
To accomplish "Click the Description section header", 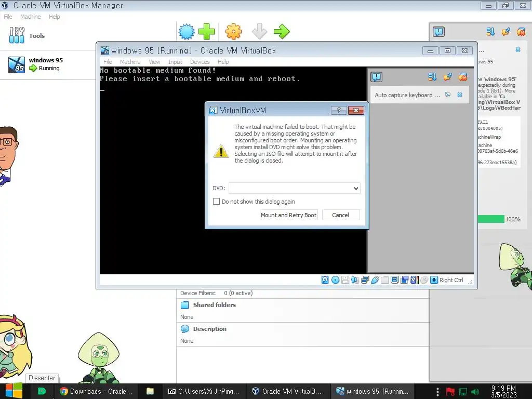I will tap(210, 329).
